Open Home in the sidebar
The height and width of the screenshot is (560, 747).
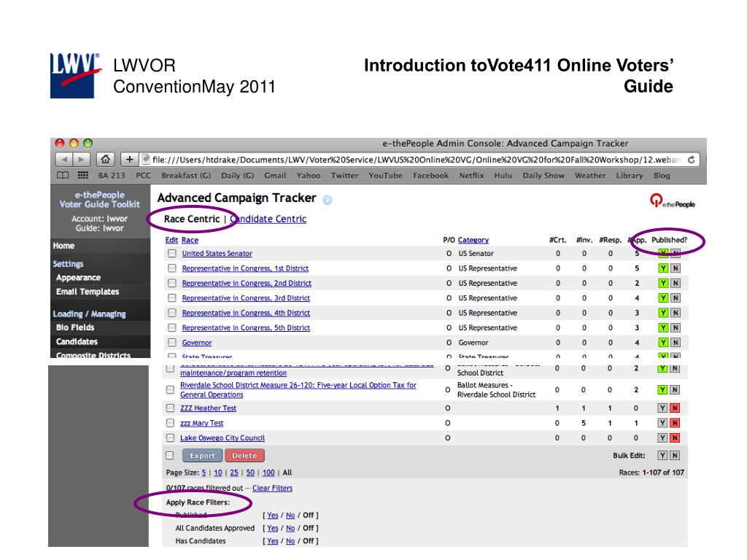(63, 246)
